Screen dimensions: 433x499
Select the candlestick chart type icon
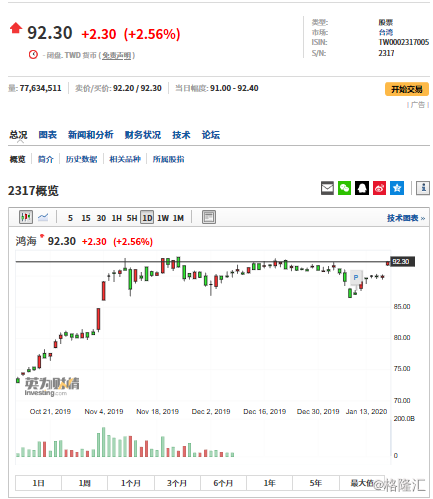(x=26, y=217)
